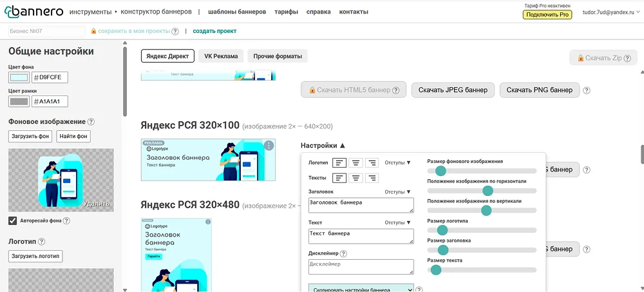644x292 pixels.
Task: Align texts to the center
Action: point(355,178)
